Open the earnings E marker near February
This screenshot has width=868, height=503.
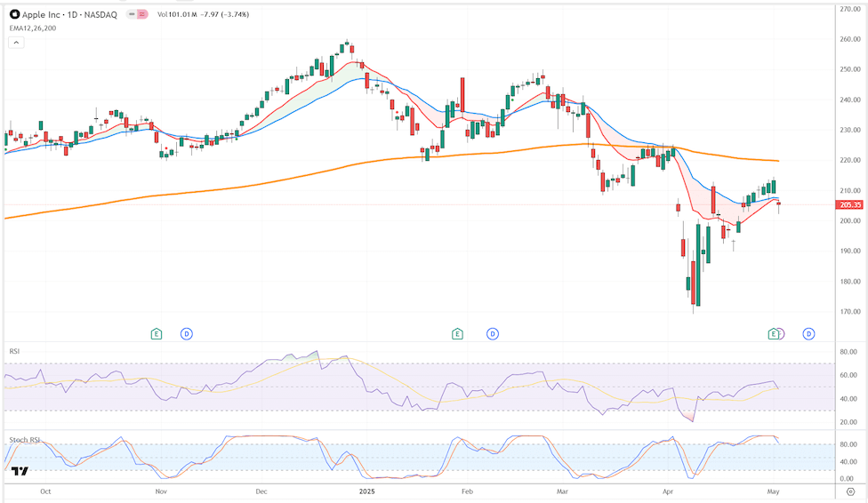click(x=457, y=333)
